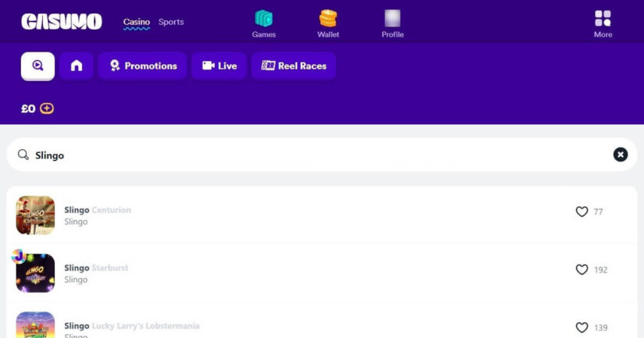This screenshot has width=644, height=338.
Task: Favorite Slingo Lucky Larry's Lobstermania heart
Action: pos(582,328)
